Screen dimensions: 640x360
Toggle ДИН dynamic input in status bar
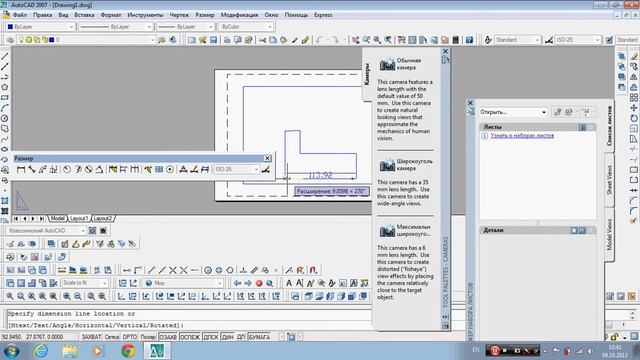[x=227, y=337]
